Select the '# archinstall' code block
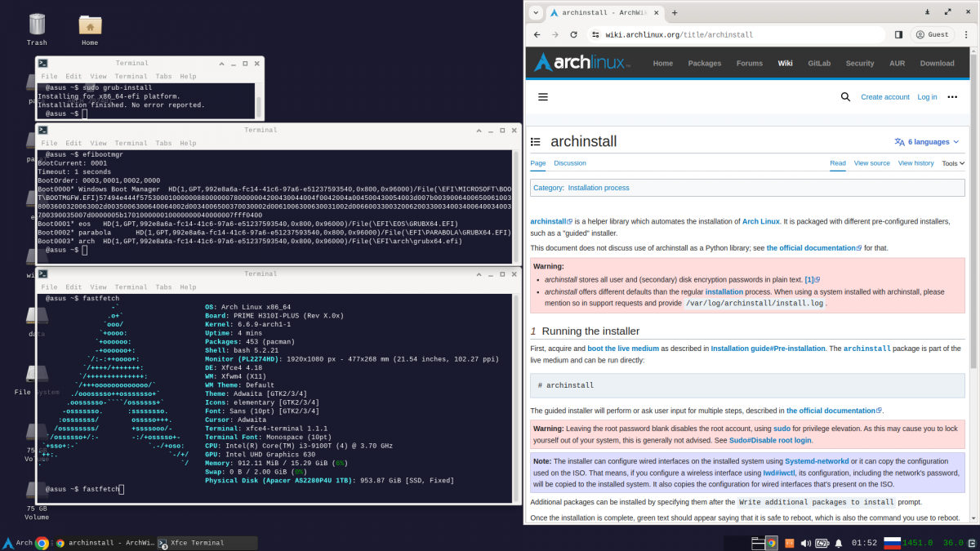Screen dimensions: 980x551 tap(747, 384)
